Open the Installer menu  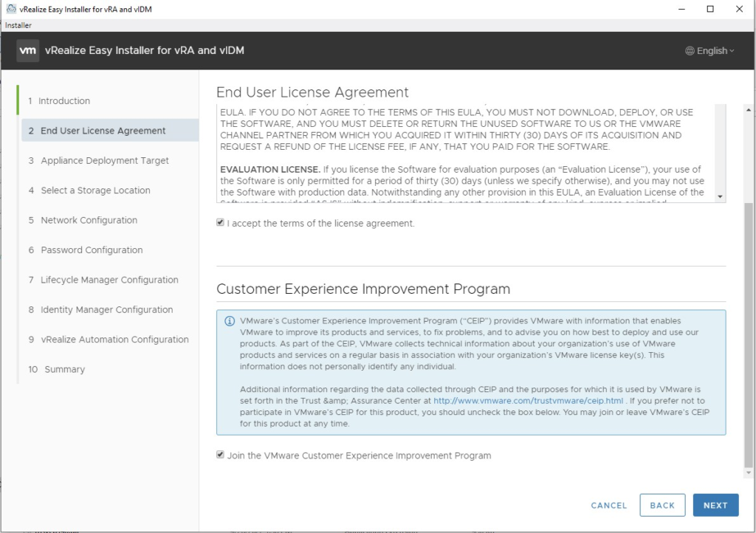(18, 25)
